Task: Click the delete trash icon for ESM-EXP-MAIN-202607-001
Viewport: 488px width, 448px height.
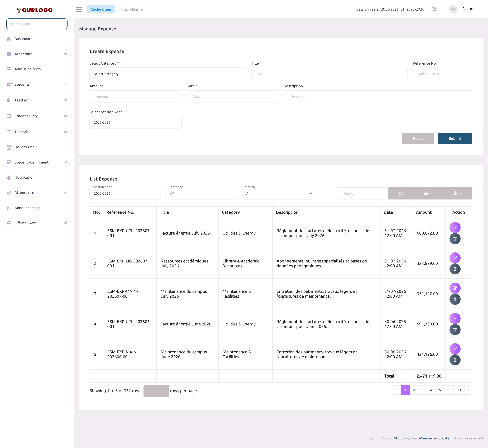Action: (455, 299)
